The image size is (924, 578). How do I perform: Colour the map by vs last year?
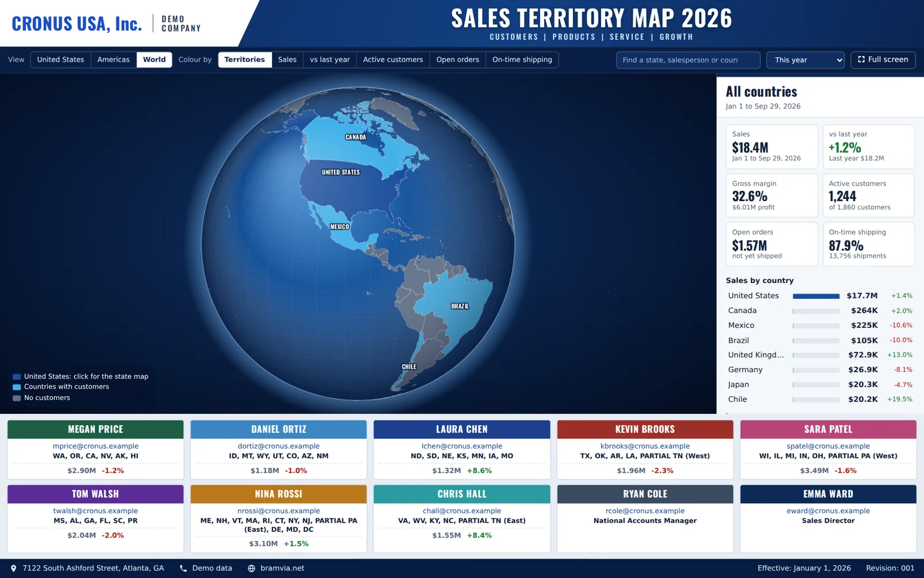pyautogui.click(x=330, y=60)
